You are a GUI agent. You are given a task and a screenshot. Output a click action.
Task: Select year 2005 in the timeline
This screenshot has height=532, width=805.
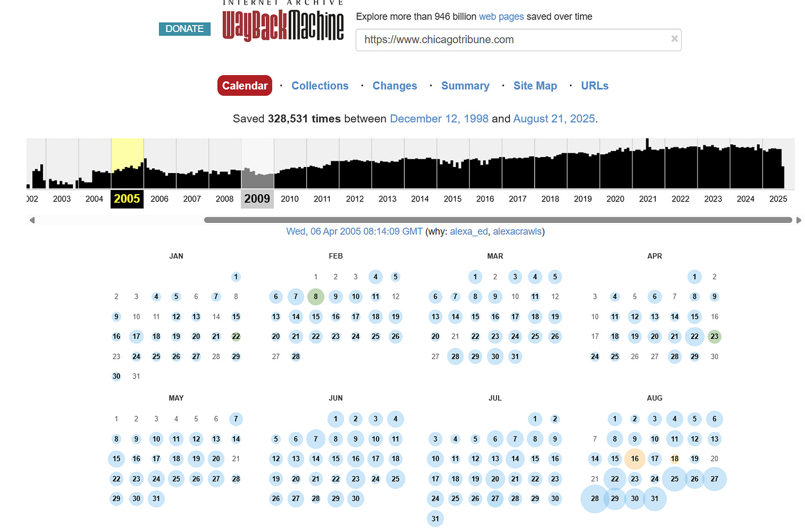[127, 199]
